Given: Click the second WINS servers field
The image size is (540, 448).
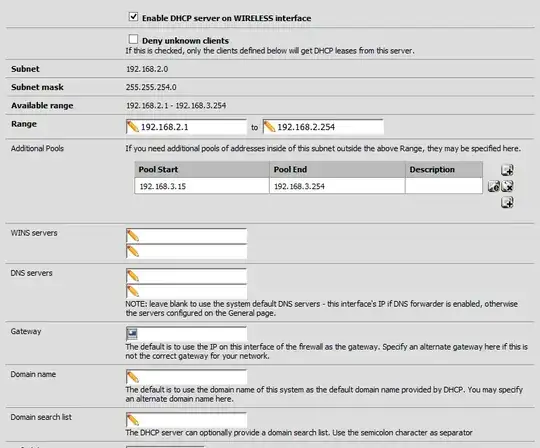Looking at the screenshot, I should tap(186, 252).
